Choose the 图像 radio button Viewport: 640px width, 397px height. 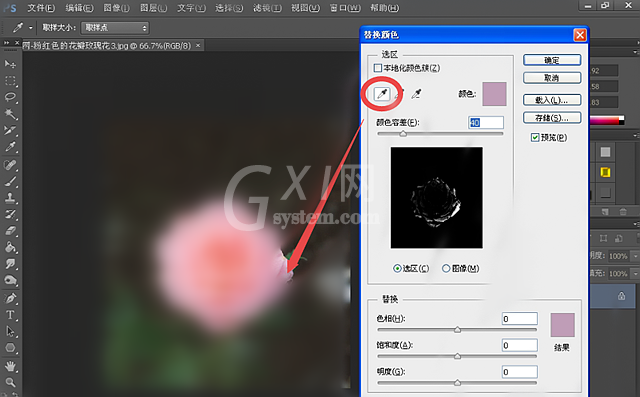tap(446, 268)
